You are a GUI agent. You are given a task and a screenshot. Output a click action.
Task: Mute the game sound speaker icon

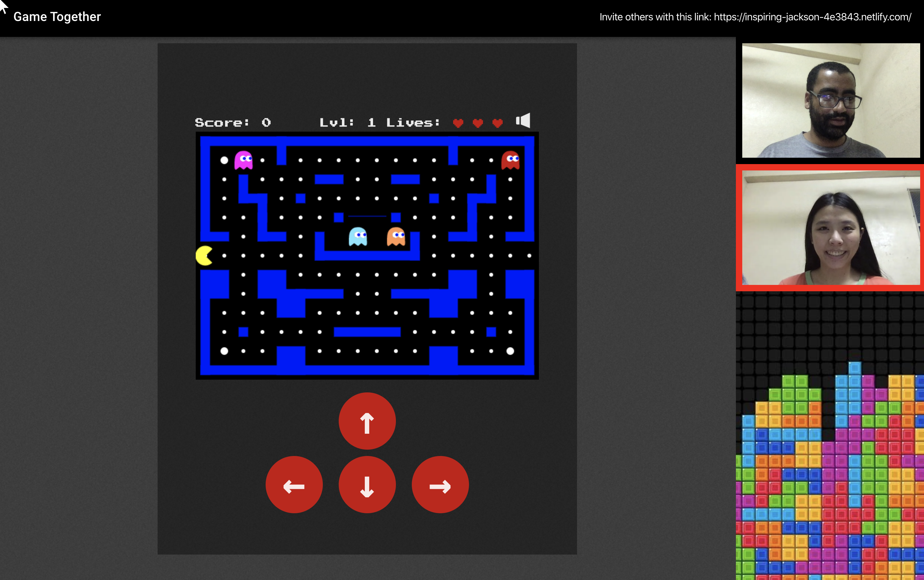523,121
